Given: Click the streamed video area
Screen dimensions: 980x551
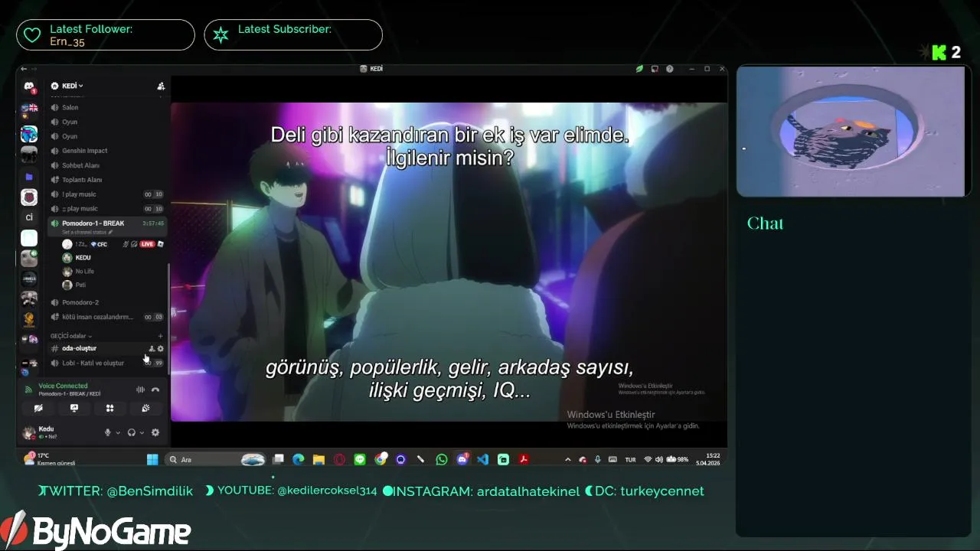Looking at the screenshot, I should click(449, 262).
